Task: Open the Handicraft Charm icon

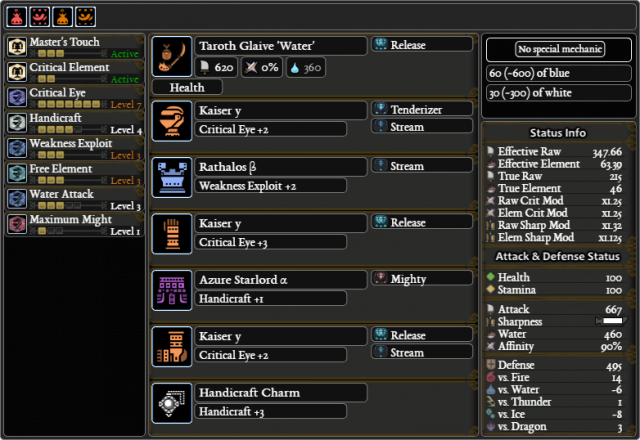Action: tap(172, 403)
